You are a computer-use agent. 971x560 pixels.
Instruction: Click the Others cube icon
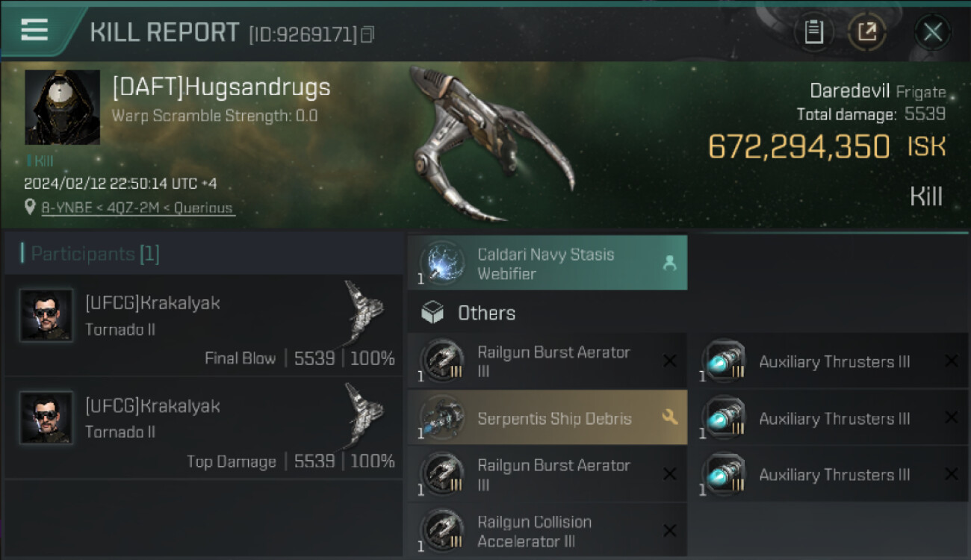(x=432, y=313)
